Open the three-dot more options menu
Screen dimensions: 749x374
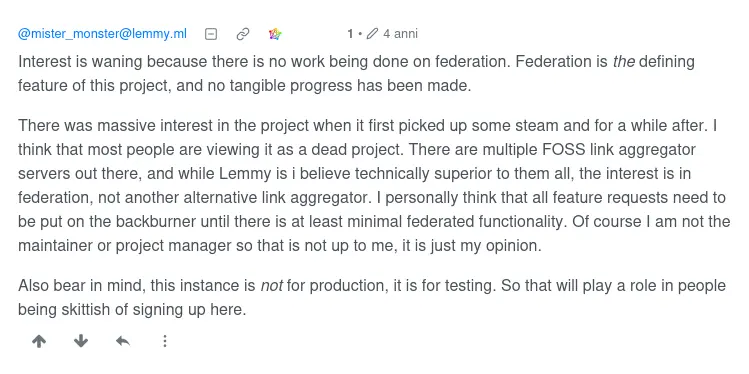(165, 341)
